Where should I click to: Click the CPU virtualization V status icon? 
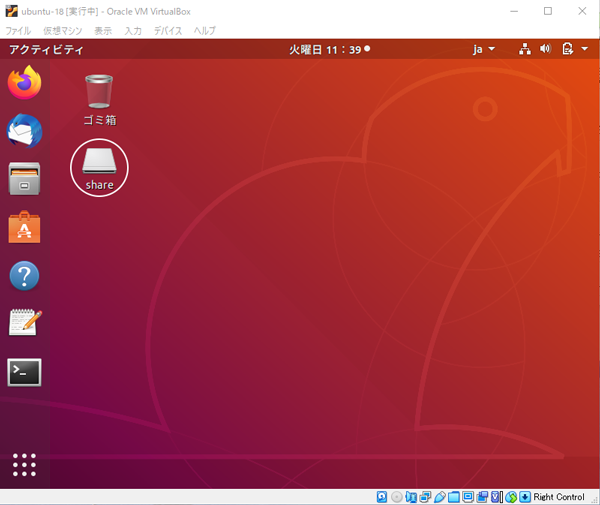(495, 497)
